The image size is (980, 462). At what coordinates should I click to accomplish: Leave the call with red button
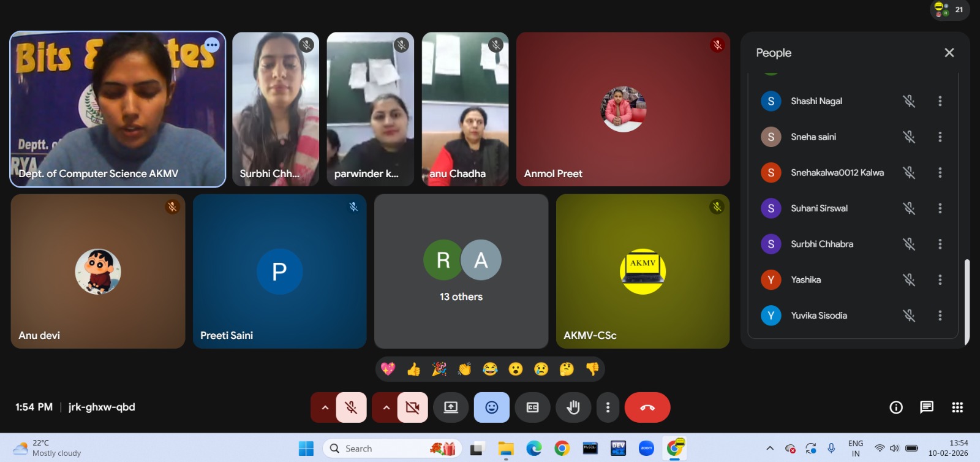tap(647, 407)
